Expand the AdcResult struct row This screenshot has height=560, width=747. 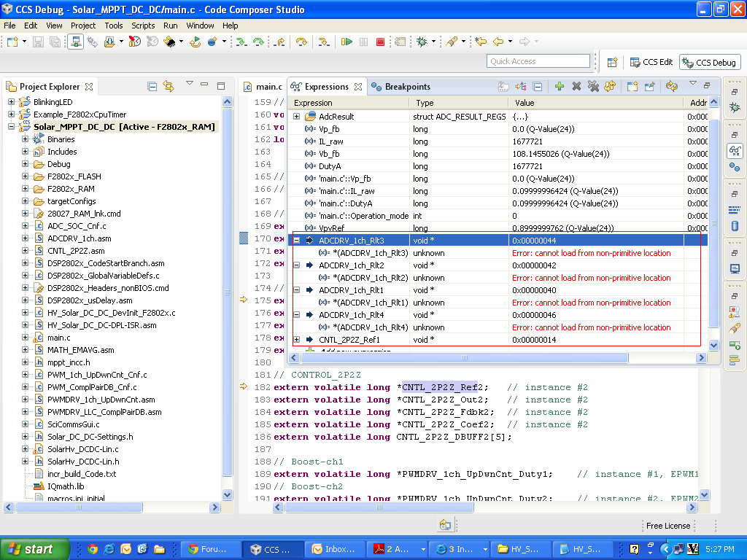(x=296, y=117)
